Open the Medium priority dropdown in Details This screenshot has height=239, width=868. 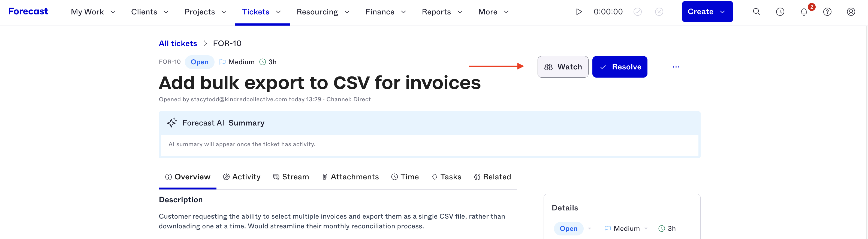pyautogui.click(x=626, y=229)
